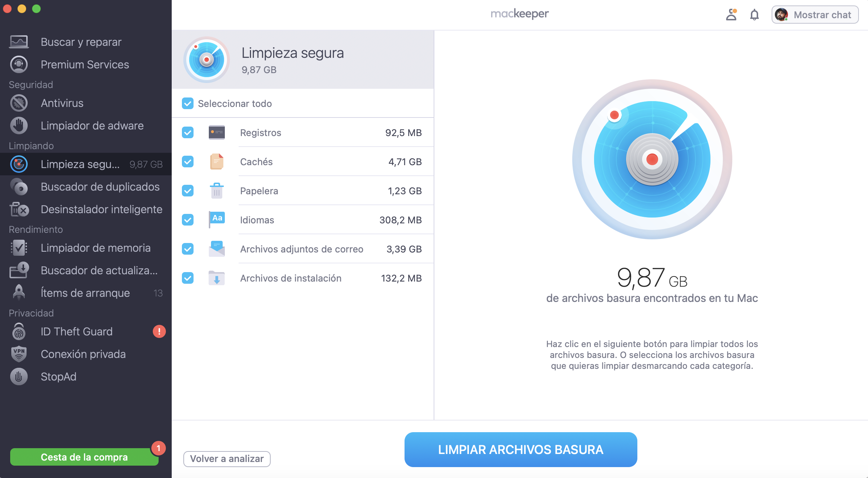868x478 pixels.
Task: Select the Limpiador de adware tool
Action: pos(92,126)
